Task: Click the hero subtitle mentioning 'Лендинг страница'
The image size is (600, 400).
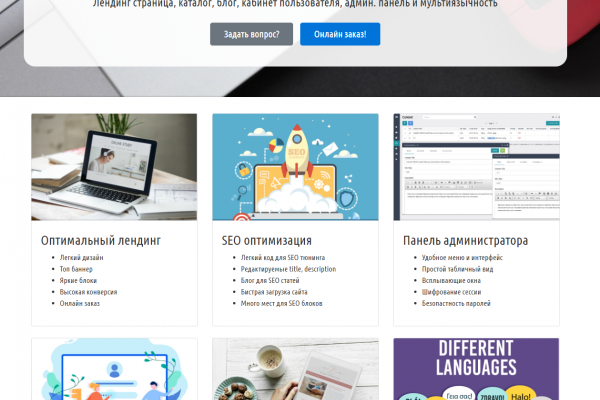Action: [295, 4]
